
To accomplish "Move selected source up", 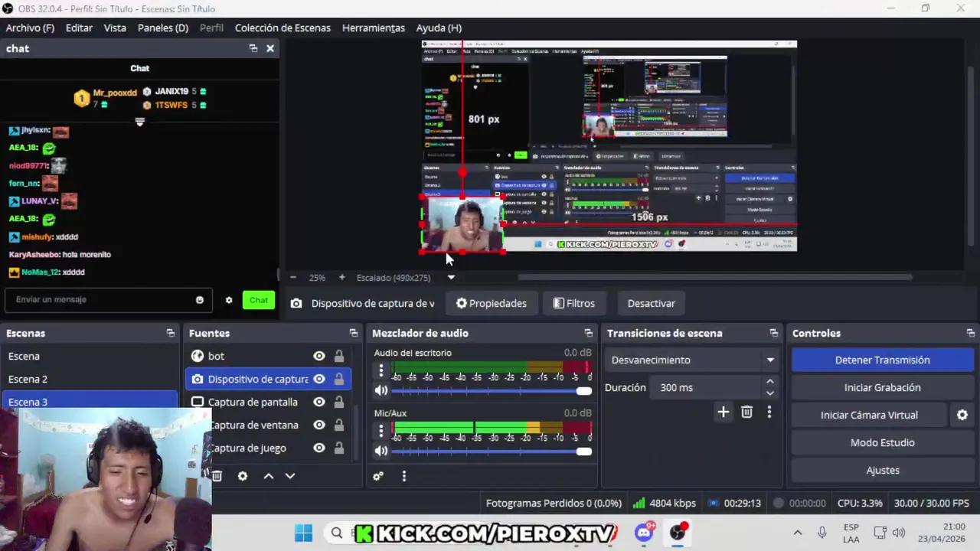I will (x=269, y=476).
